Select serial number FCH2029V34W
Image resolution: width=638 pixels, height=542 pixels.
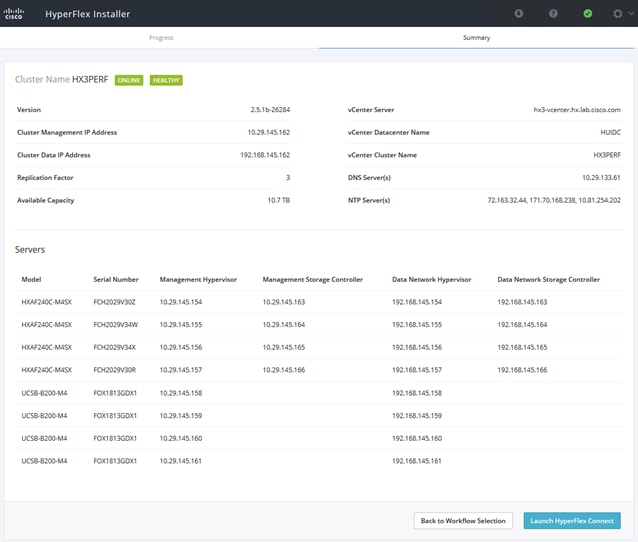[x=116, y=325]
